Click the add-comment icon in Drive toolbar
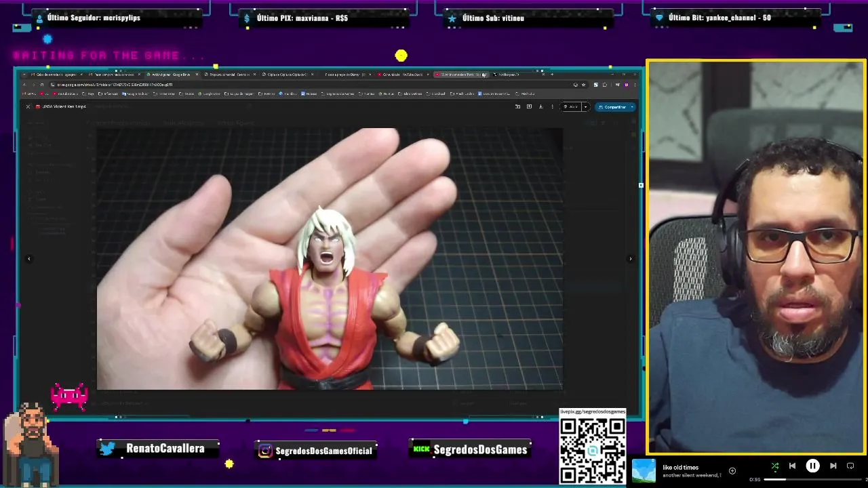This screenshot has width=868, height=488. (x=529, y=106)
